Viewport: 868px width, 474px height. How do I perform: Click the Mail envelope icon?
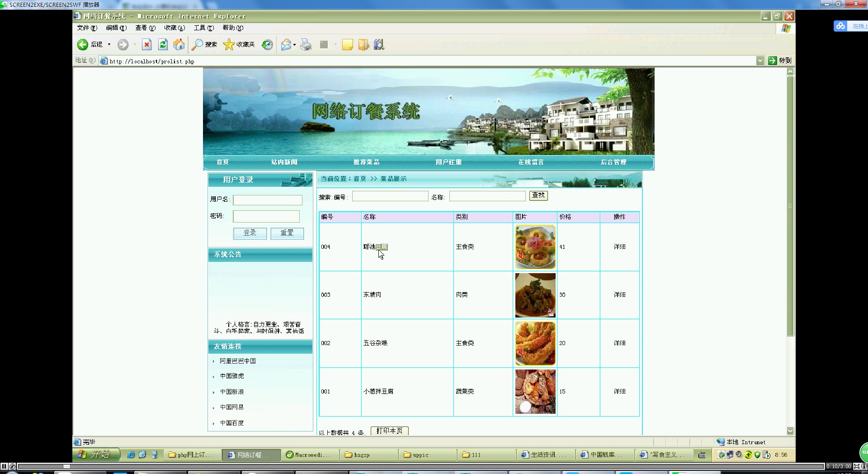pos(286,44)
